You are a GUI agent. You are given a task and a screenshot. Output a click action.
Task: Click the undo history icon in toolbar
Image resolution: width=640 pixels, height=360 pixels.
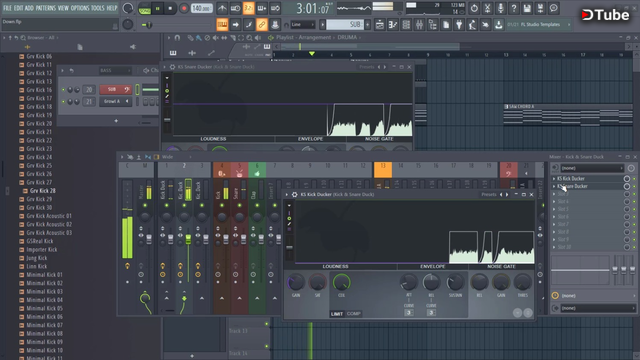coord(474,8)
